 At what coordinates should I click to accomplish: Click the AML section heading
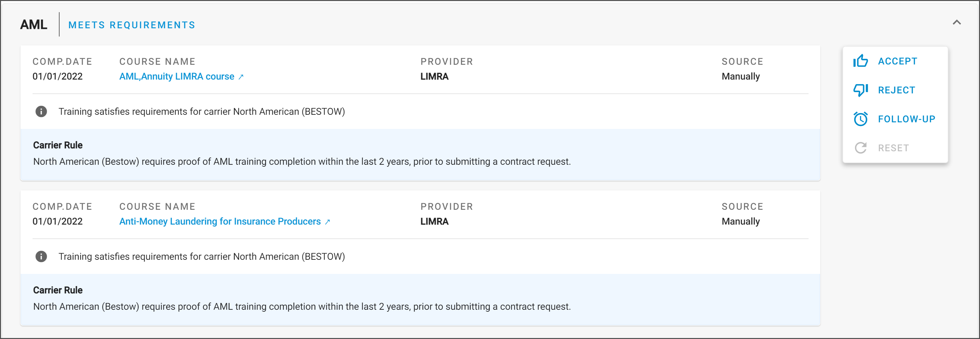tap(34, 25)
